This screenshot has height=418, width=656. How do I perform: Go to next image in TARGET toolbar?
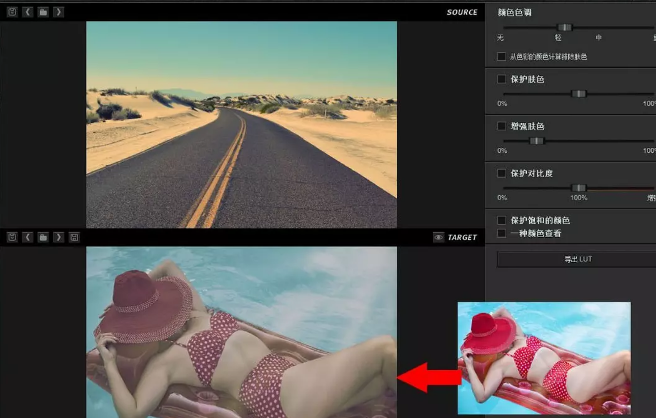click(x=59, y=237)
